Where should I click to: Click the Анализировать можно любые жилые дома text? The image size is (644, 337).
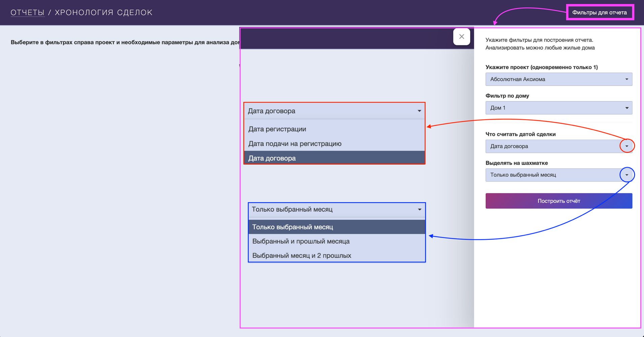(x=540, y=48)
